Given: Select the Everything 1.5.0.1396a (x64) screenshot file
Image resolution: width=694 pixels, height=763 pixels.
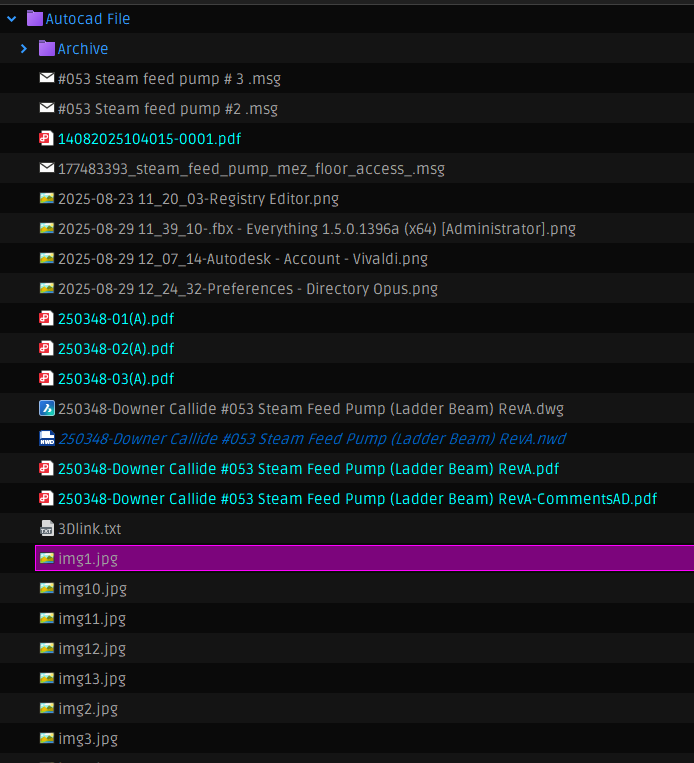Looking at the screenshot, I should [x=317, y=229].
